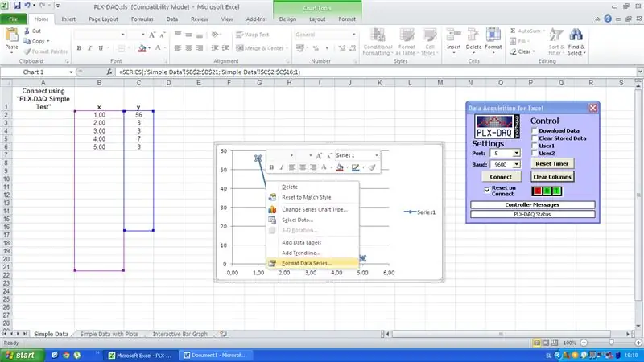Viewport: 644px width, 362px height.
Task: Toggle Bold in the ribbon Font group
Action: [x=79, y=48]
